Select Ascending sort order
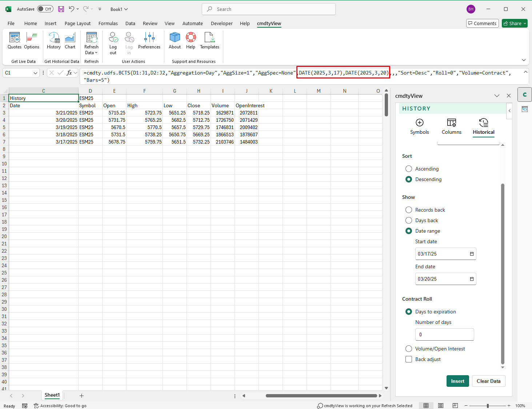532x409 pixels. click(x=409, y=169)
